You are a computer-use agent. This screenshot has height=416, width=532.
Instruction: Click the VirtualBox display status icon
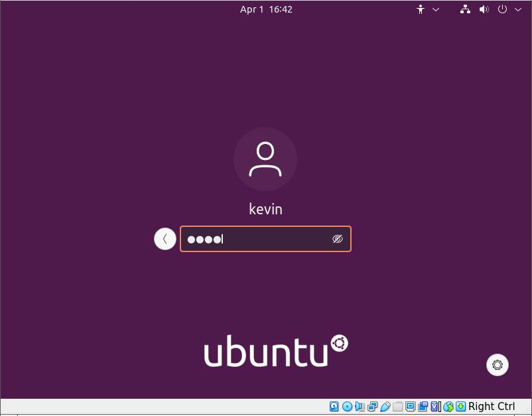point(410,407)
